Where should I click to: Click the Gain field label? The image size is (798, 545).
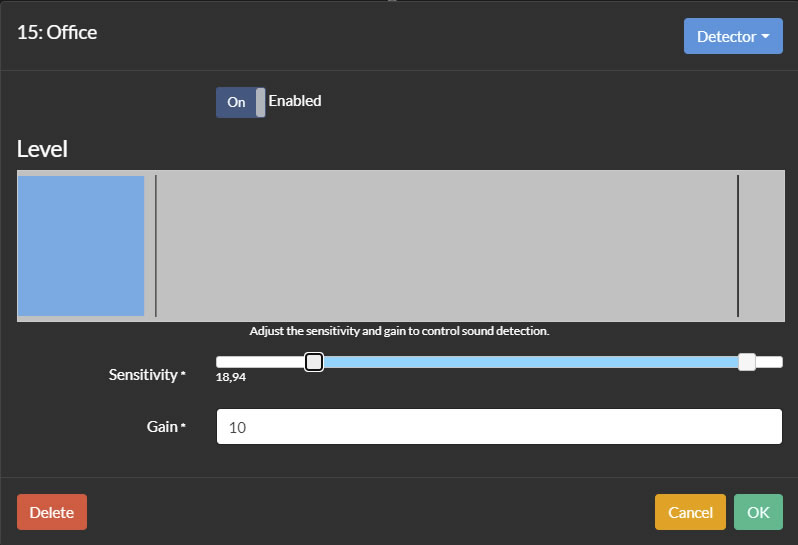pos(164,427)
